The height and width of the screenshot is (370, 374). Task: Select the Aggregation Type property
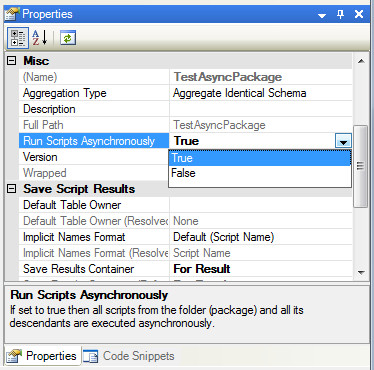tap(94, 93)
